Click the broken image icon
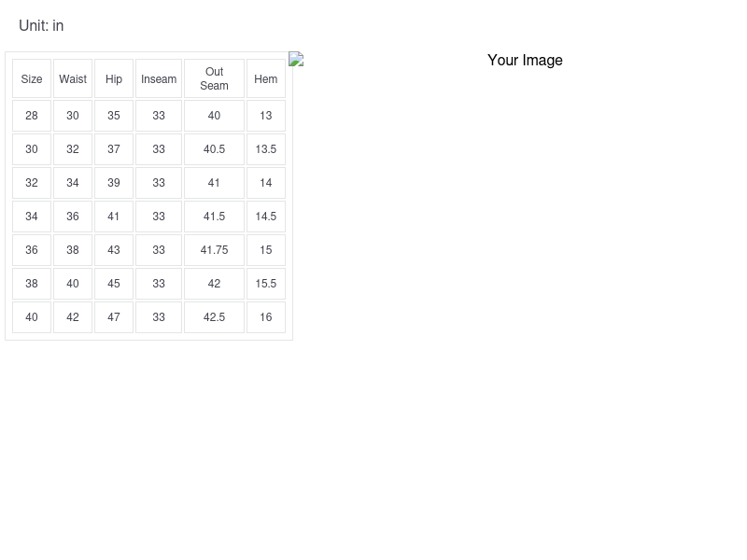The width and height of the screenshot is (747, 560). click(296, 60)
